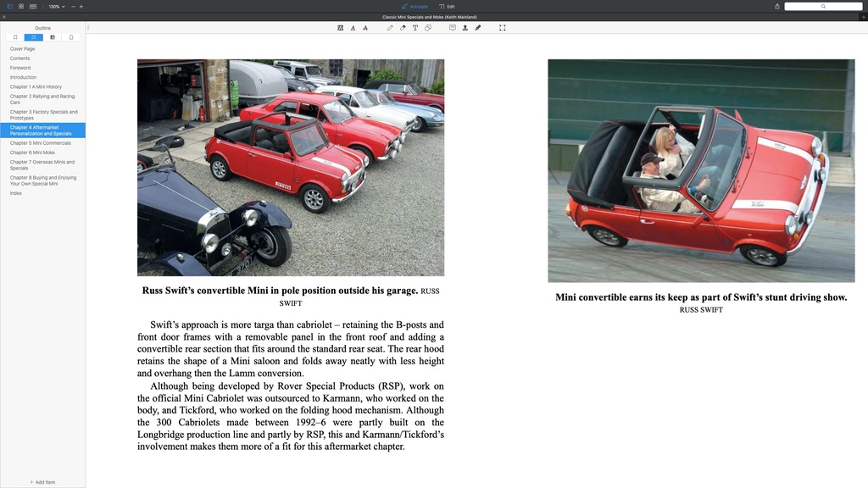Open Chapter 6 Mini Moke from the outline
Screen dimensions: 868x488
(32, 152)
